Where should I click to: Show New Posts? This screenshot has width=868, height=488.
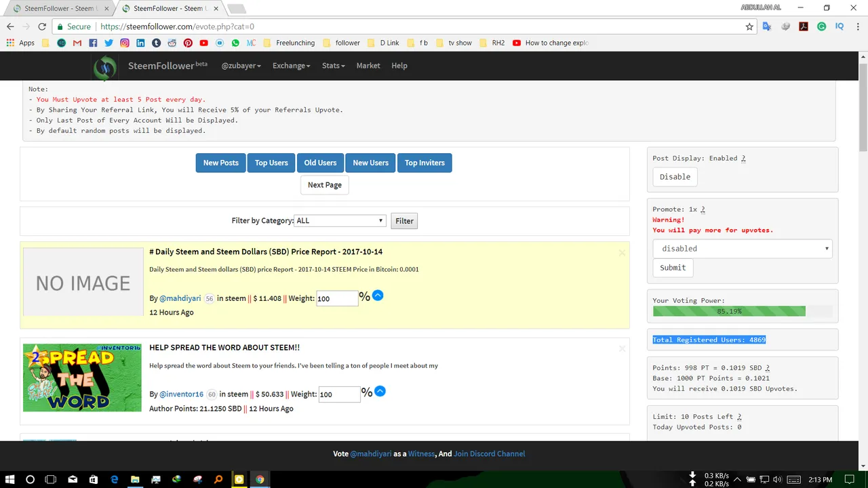click(220, 163)
